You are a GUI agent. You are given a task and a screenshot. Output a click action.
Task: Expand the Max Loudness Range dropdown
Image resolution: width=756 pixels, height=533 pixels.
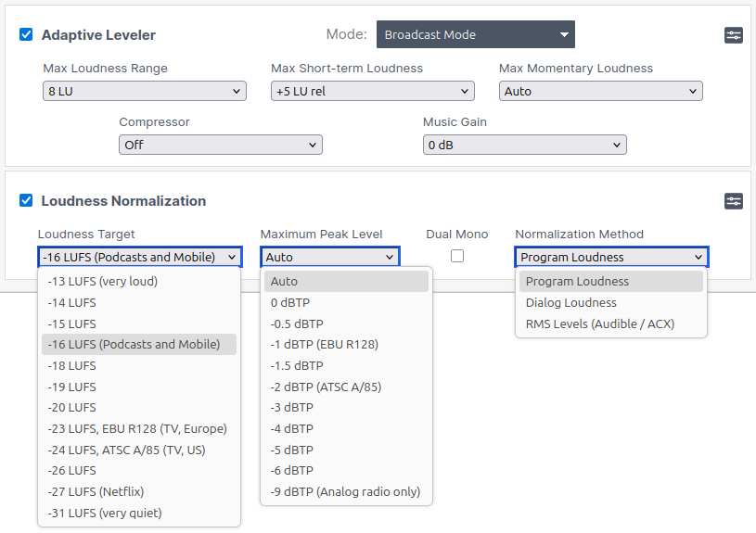[144, 92]
